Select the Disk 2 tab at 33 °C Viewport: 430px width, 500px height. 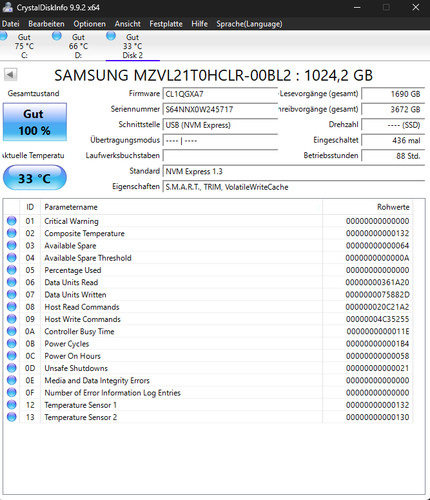tap(133, 46)
